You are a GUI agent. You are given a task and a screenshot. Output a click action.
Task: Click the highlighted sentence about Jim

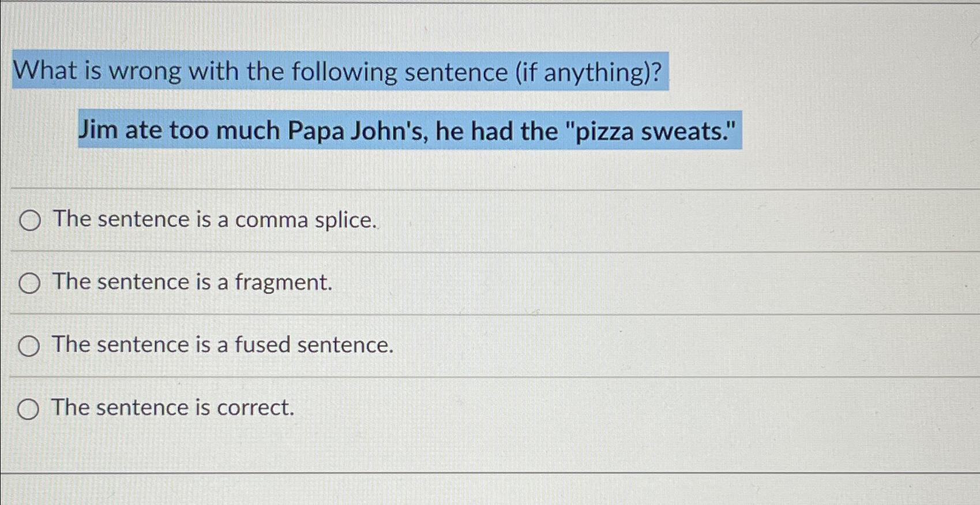click(408, 132)
